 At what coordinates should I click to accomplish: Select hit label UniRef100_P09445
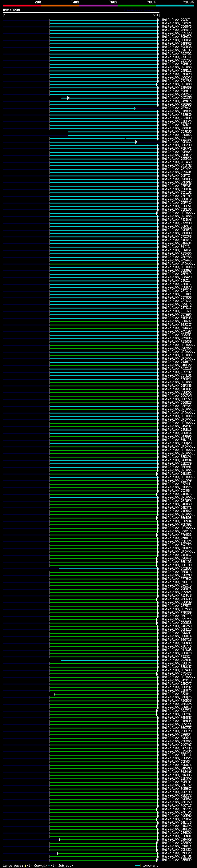(176, 260)
